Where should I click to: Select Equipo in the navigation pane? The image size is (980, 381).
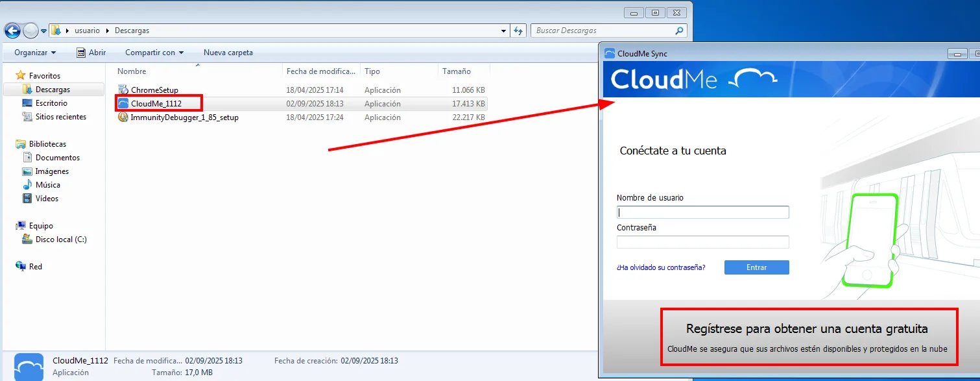[41, 226]
